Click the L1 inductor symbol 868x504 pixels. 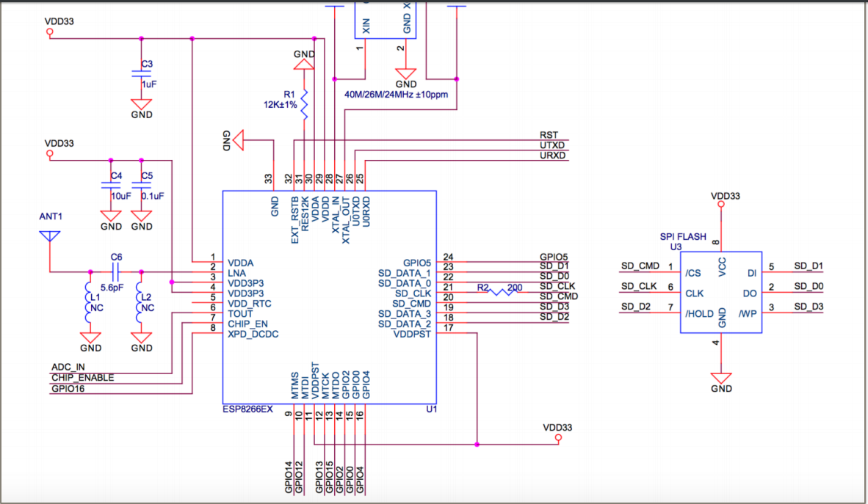[x=90, y=302]
